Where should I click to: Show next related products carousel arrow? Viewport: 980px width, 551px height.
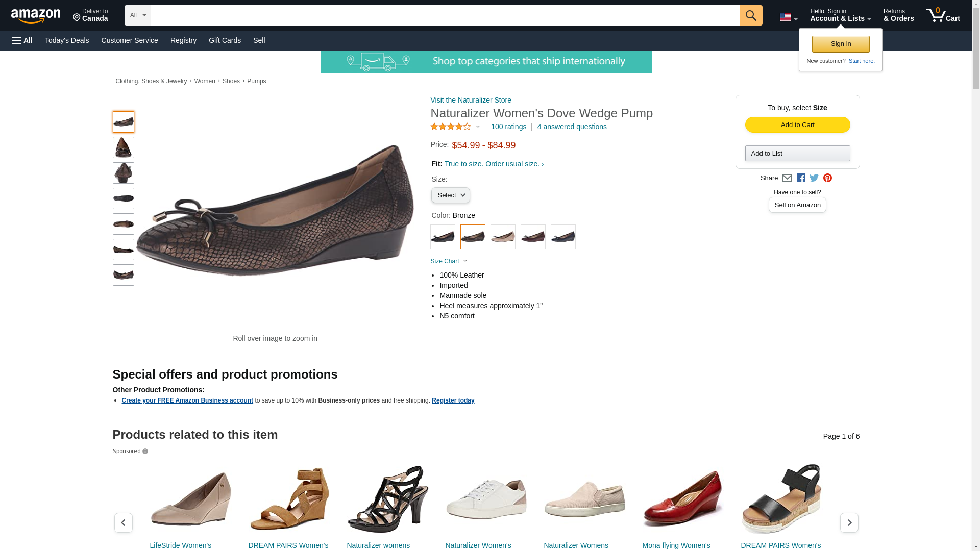(x=849, y=522)
